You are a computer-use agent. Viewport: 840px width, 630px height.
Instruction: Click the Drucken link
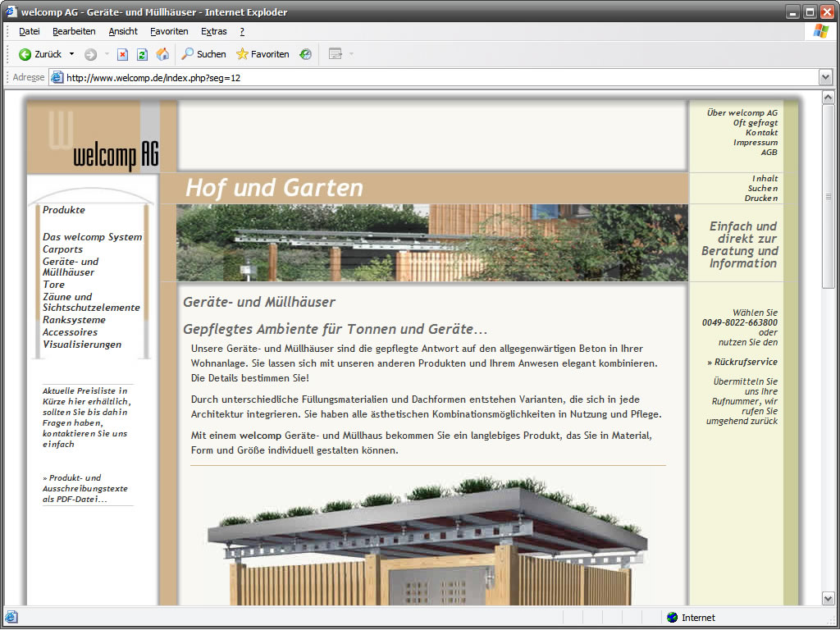[x=760, y=199]
